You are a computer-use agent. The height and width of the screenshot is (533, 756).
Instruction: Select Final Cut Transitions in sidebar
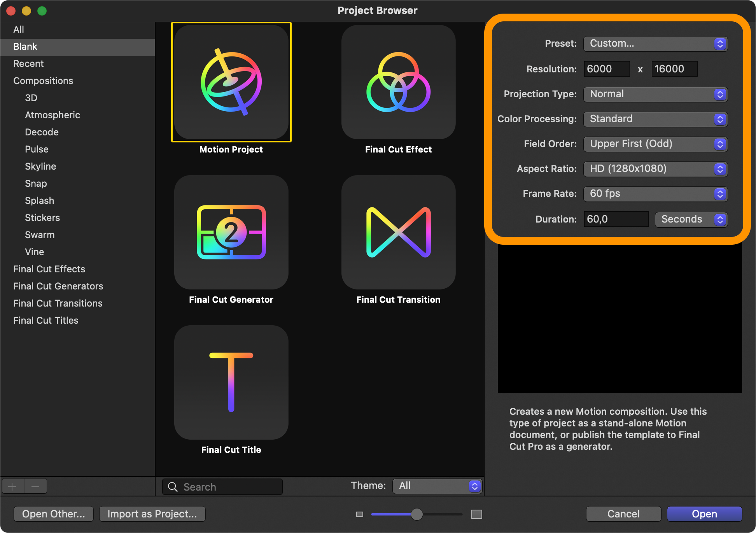77,303
